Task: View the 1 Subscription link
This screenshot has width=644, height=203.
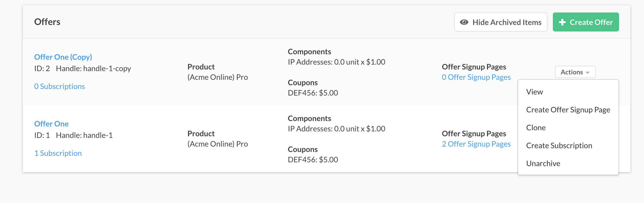Action: (x=58, y=153)
